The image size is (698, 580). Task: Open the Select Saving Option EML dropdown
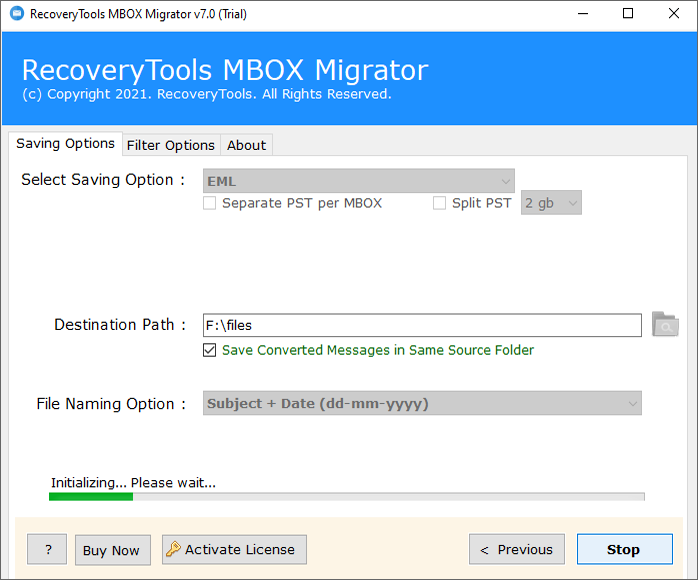click(x=359, y=181)
